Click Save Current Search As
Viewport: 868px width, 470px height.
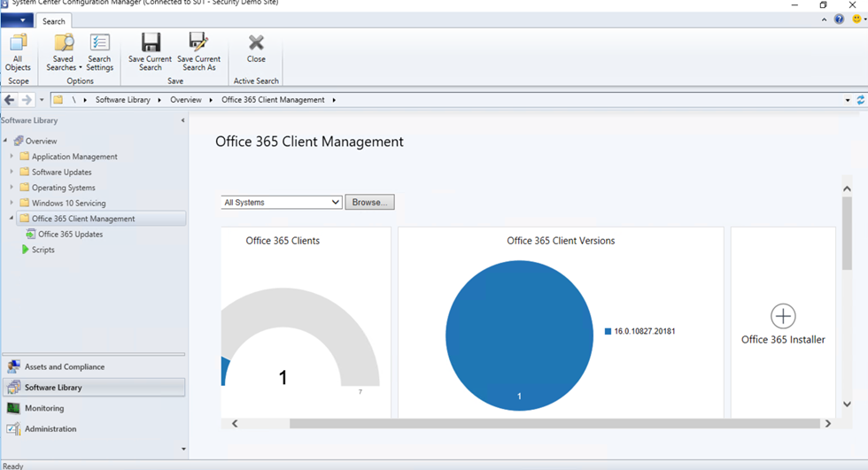[x=198, y=52]
